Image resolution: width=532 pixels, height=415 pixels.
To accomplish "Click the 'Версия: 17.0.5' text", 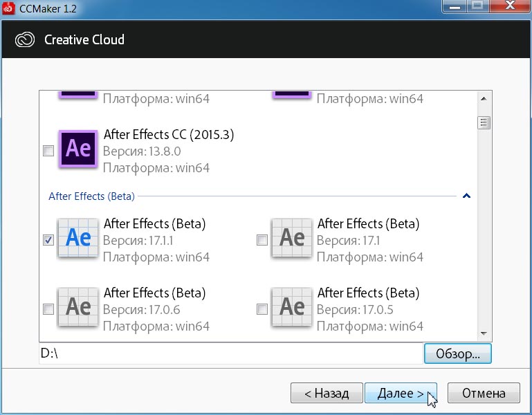I will coord(355,310).
